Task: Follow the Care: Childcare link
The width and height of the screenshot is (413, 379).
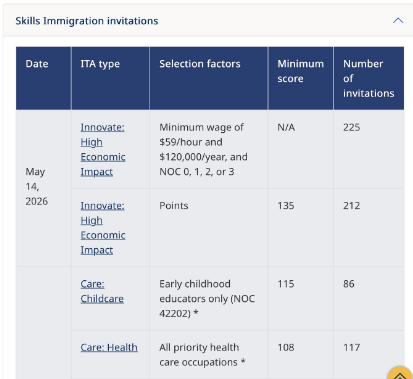Action: pos(102,291)
